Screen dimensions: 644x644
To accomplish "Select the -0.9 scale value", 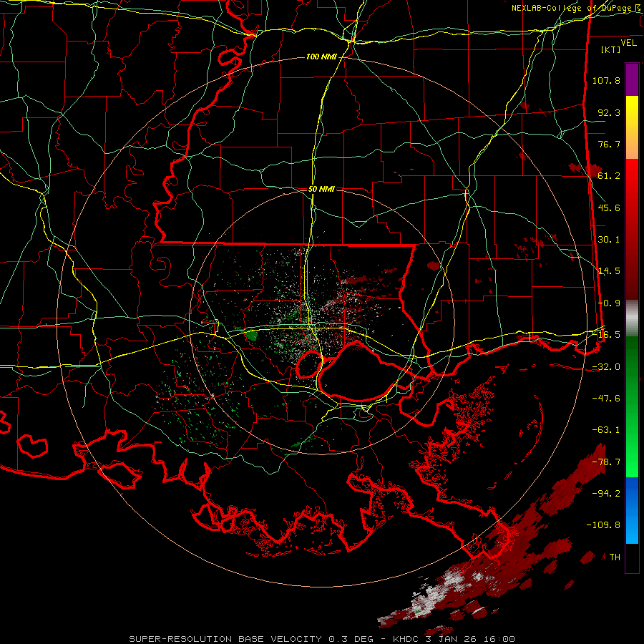I will click(x=609, y=303).
